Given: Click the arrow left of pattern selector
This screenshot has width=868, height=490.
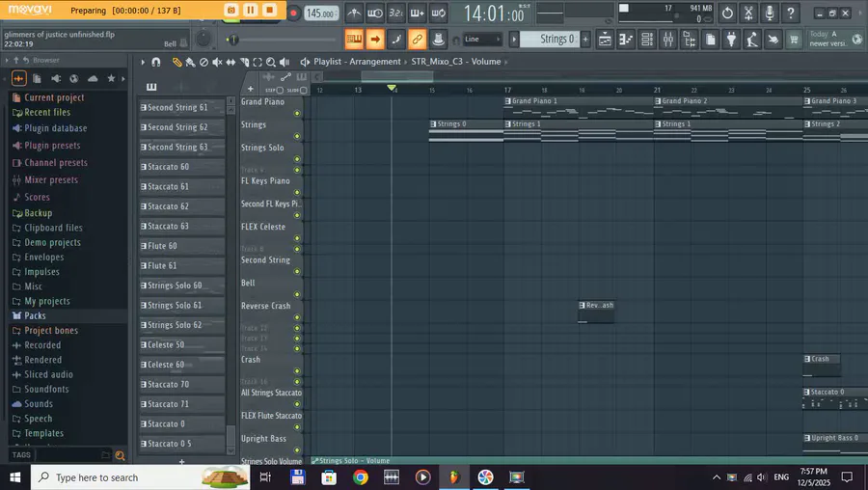Looking at the screenshot, I should [x=514, y=40].
